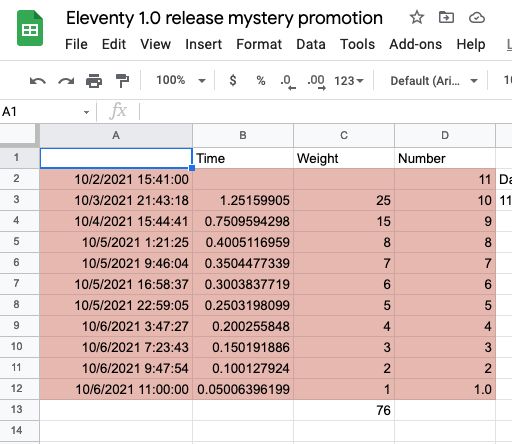Select column C header
The height and width of the screenshot is (444, 512).
344,135
